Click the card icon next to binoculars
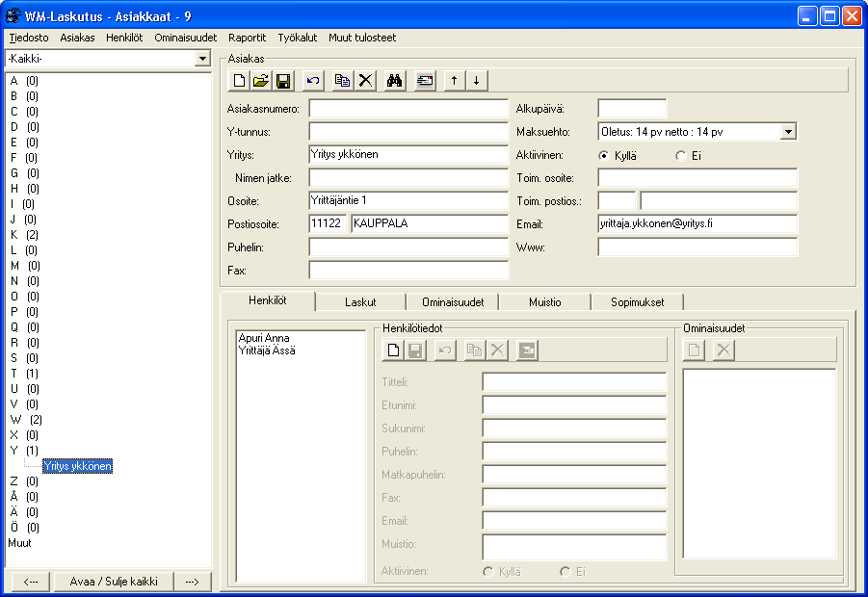The width and height of the screenshot is (868, 597). tap(425, 81)
